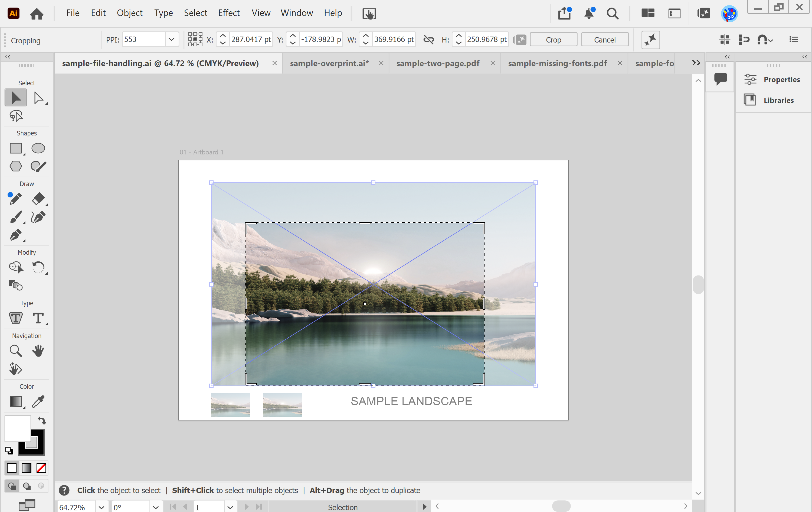Click the Share document icon
This screenshot has height=512, width=812.
coord(565,14)
